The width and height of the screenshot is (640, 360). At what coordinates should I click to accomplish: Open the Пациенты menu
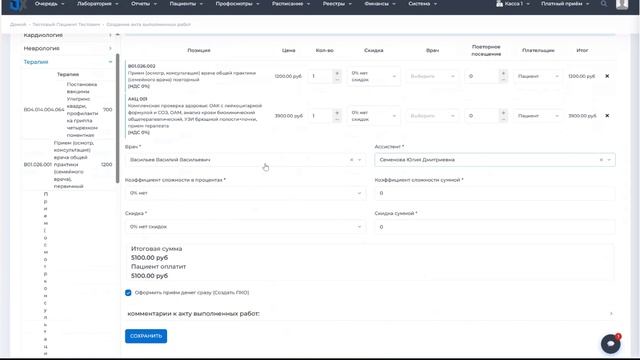click(x=186, y=4)
